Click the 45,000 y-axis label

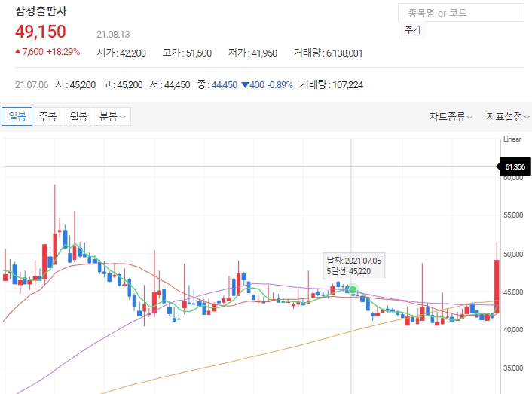point(513,292)
